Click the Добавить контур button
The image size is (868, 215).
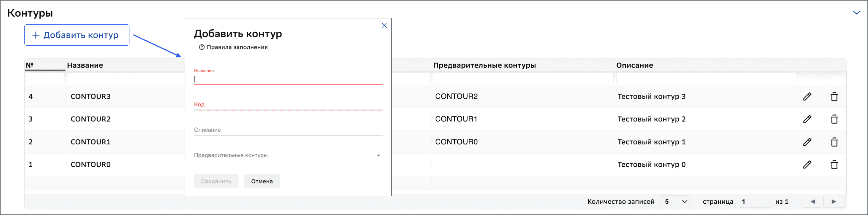point(77,35)
